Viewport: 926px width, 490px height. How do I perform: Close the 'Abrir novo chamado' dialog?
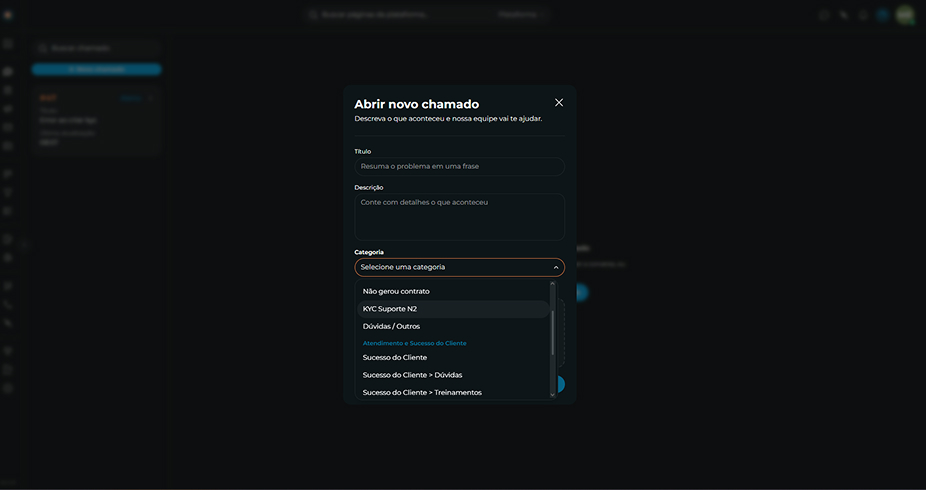coord(559,103)
